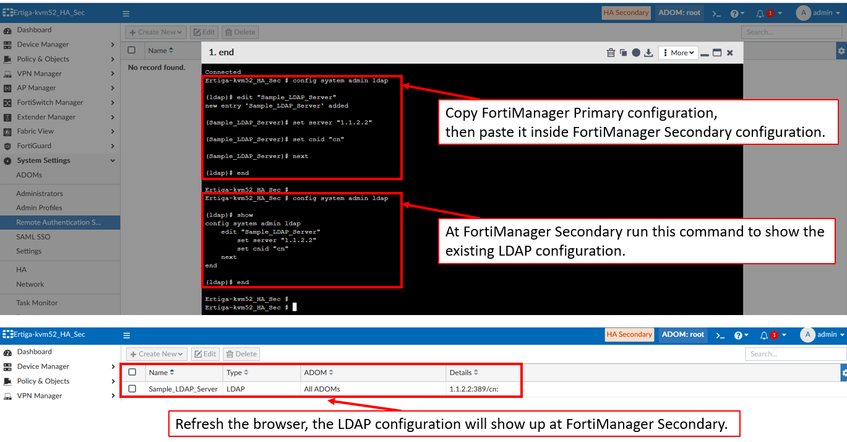Open Create New dropdown in Sample_LDAP_Server list view
This screenshot has height=442, width=847.
tap(157, 354)
